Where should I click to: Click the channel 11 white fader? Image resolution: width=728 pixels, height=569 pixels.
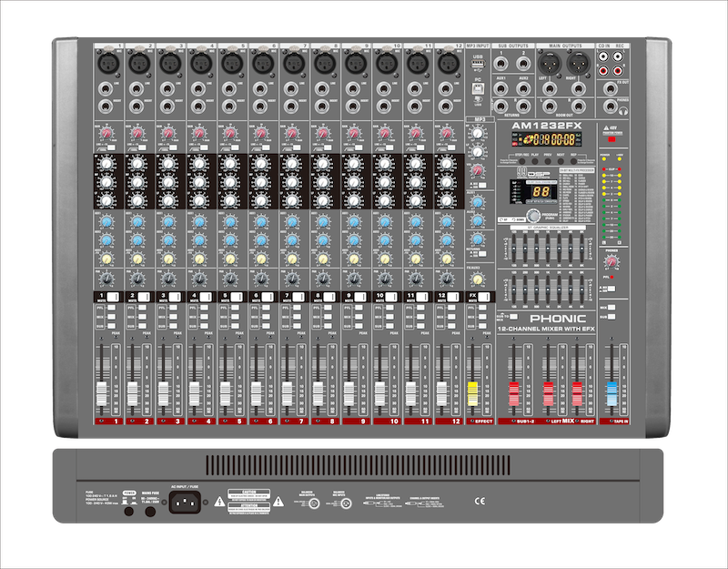click(x=411, y=394)
